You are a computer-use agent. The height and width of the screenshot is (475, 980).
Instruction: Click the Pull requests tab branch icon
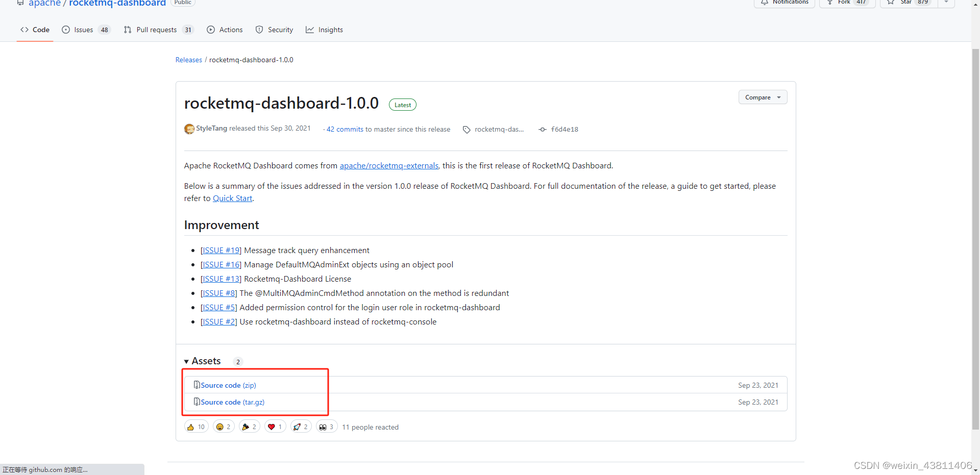pyautogui.click(x=128, y=30)
